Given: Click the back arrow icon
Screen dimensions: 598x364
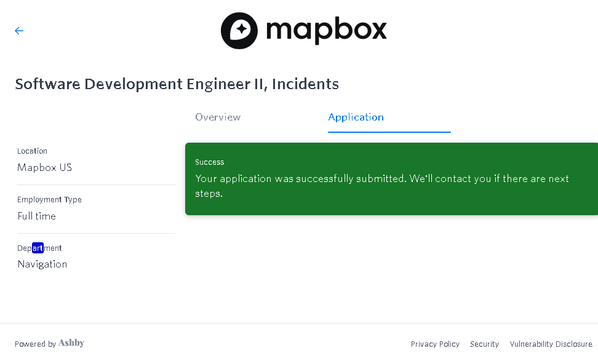Looking at the screenshot, I should click(19, 31).
